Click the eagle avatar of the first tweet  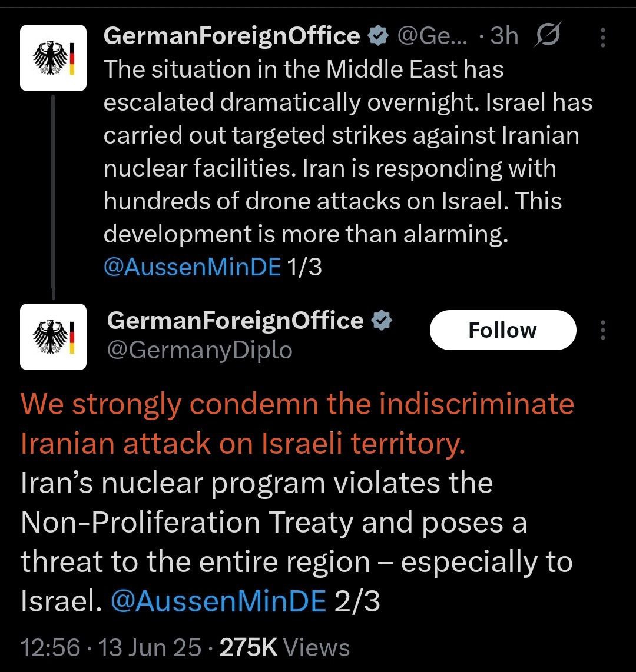(x=54, y=58)
